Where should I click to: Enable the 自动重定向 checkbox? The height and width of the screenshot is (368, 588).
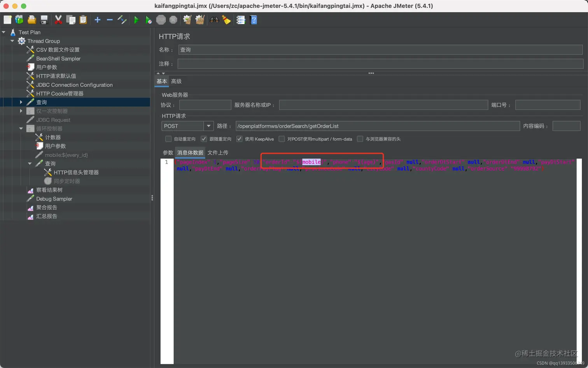[168, 139]
